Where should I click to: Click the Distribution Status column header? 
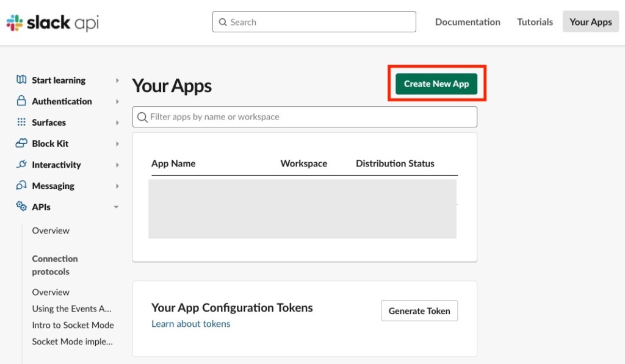point(395,163)
